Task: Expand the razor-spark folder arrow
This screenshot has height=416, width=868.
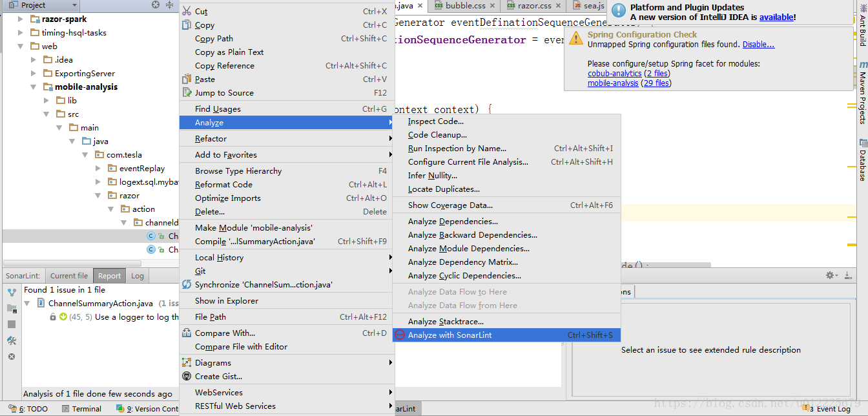Action: tap(21, 19)
